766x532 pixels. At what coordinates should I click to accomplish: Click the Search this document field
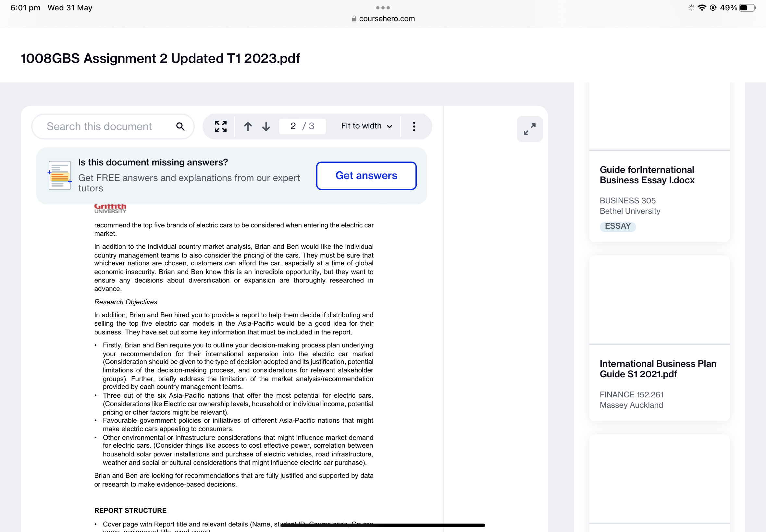99,126
